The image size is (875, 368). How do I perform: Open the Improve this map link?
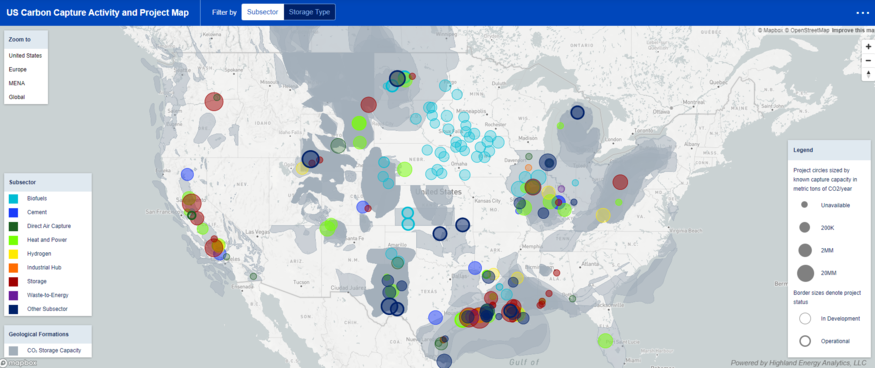tap(853, 30)
